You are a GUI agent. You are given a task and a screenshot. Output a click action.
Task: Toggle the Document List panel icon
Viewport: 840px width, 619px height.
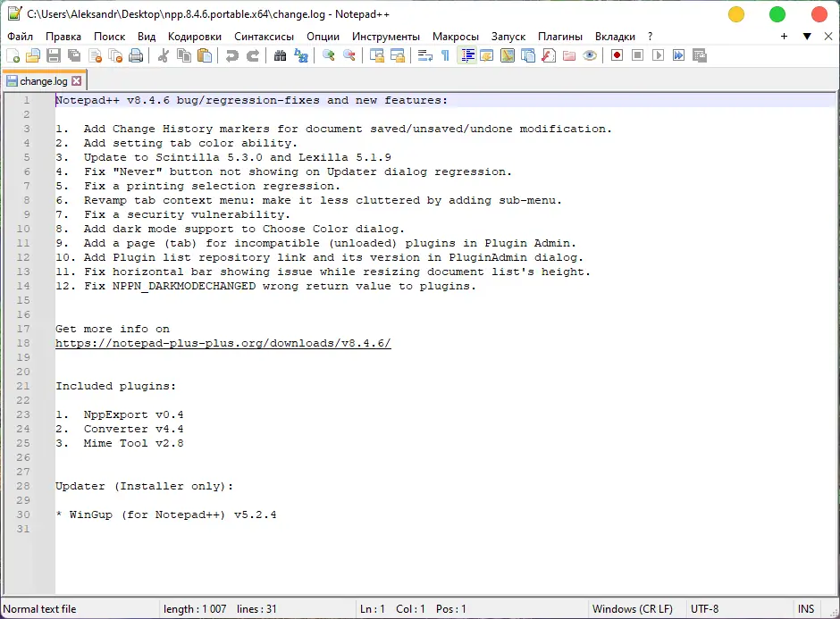[x=527, y=55]
